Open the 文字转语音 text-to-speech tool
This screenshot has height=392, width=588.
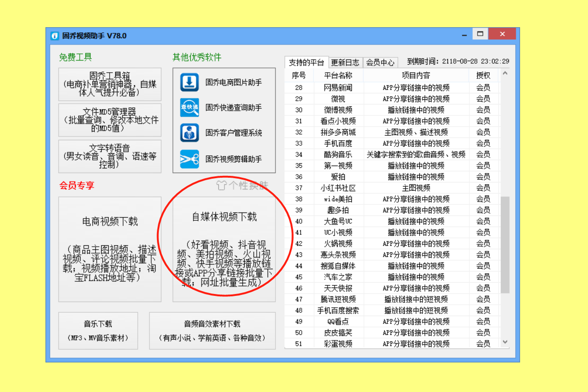pos(110,156)
